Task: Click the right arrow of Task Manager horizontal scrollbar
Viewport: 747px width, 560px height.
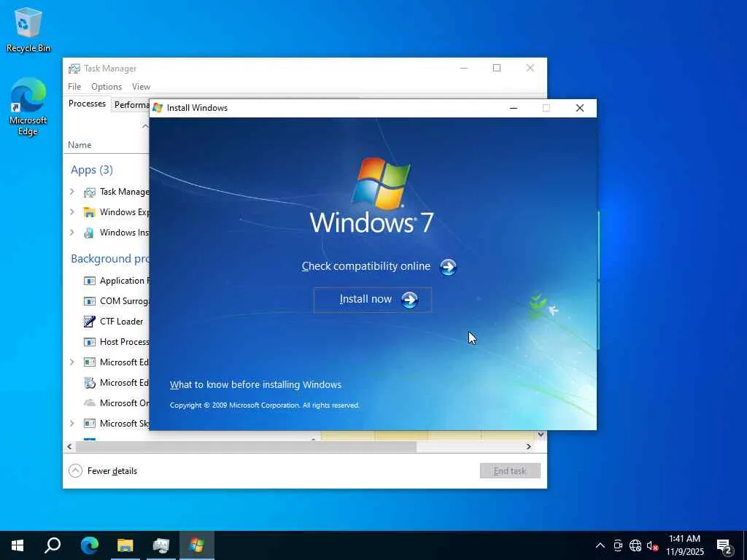Action: pos(528,447)
